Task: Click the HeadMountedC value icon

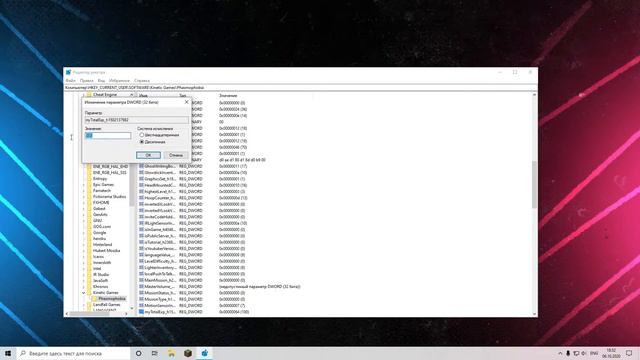Action: pos(141,185)
